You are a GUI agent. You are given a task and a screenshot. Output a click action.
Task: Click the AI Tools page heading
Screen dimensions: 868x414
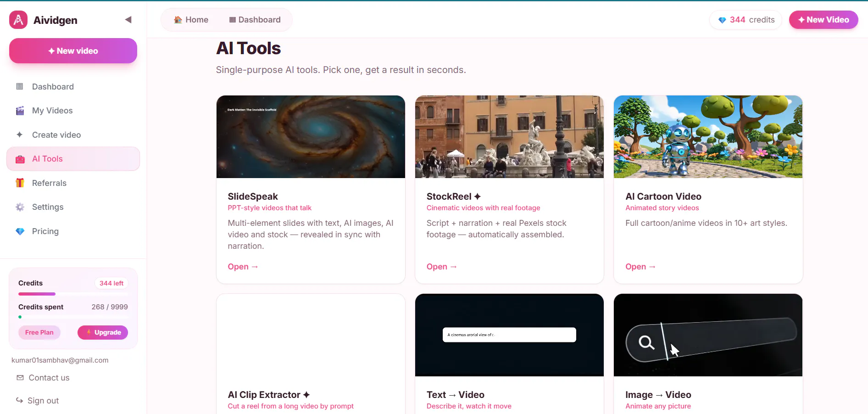pyautogui.click(x=248, y=48)
